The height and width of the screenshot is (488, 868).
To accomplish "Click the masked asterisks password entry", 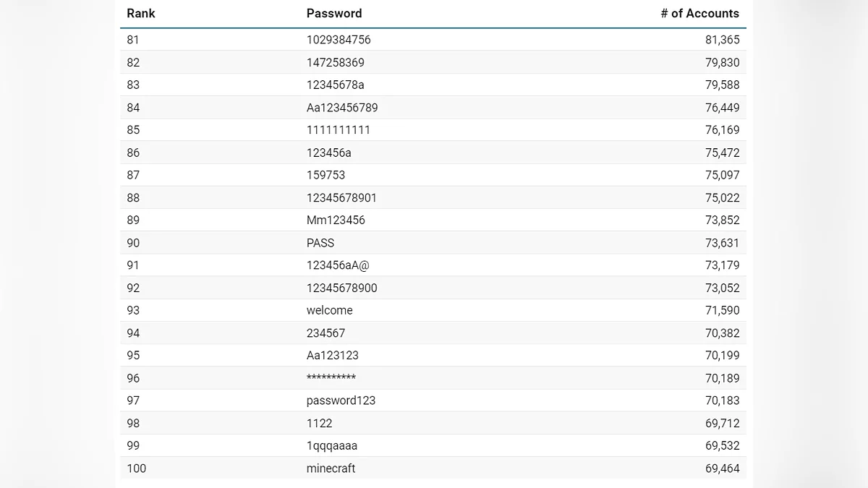I will tap(331, 378).
